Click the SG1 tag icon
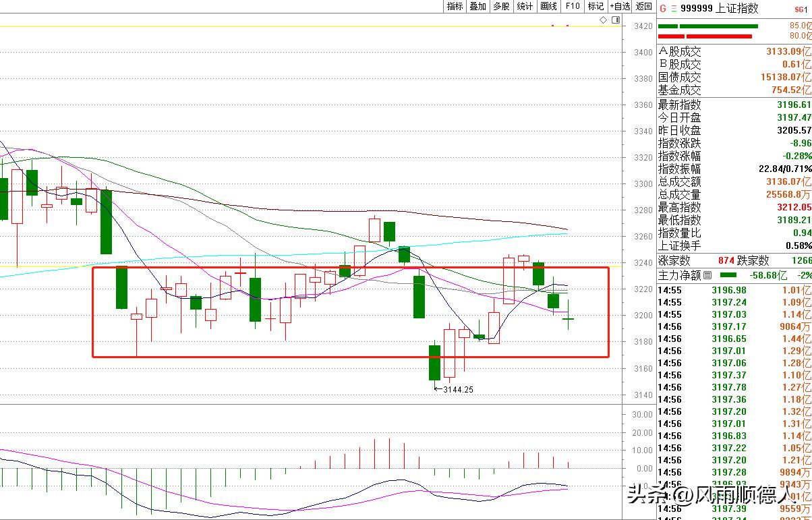Image resolution: width=812 pixels, height=520 pixels. tap(800, 9)
